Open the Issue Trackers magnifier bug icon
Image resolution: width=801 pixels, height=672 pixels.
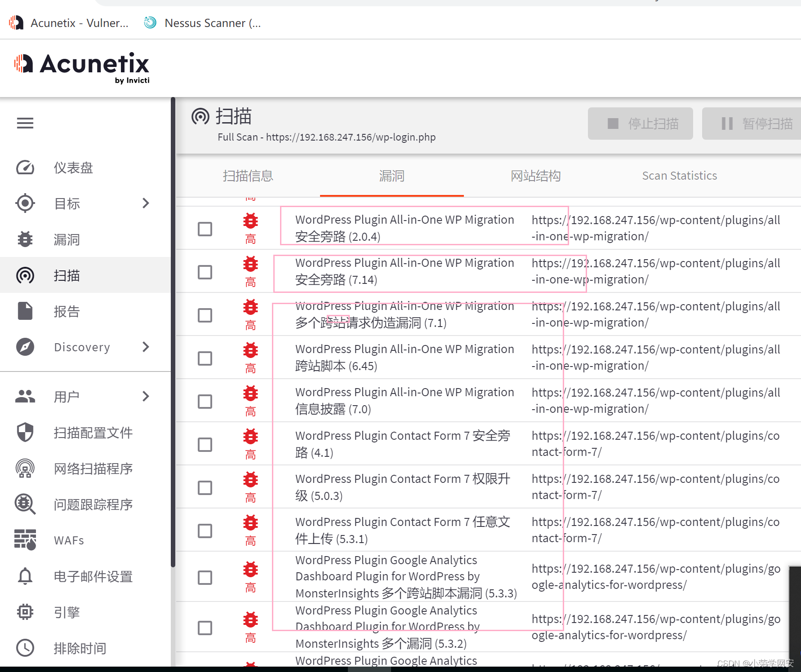(x=25, y=504)
